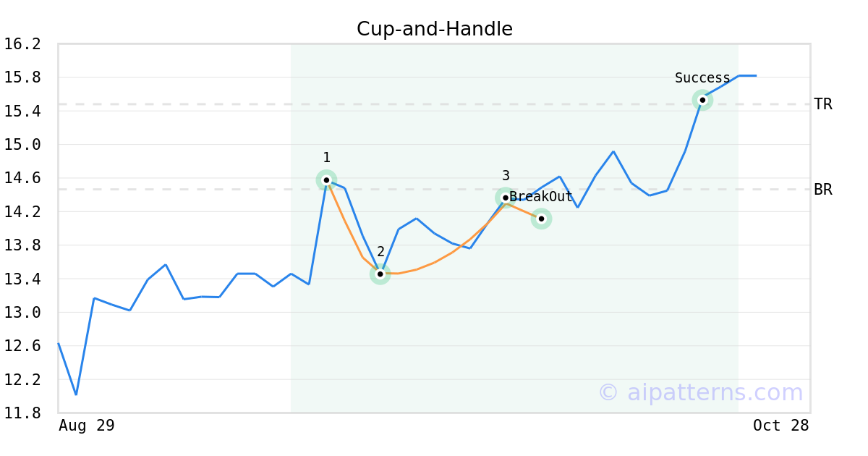
Task: Click the 13.4 price axis label
Action: 22,279
